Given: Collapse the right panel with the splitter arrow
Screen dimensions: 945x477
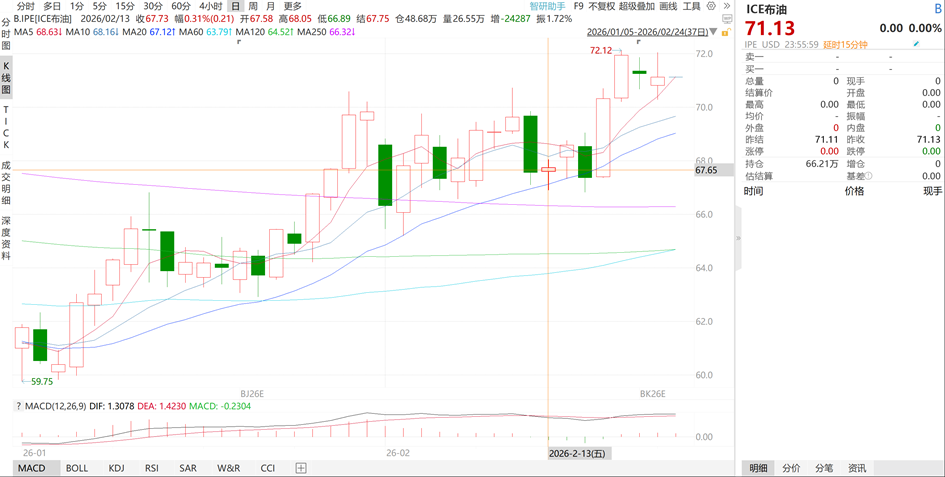Looking at the screenshot, I should point(738,239).
